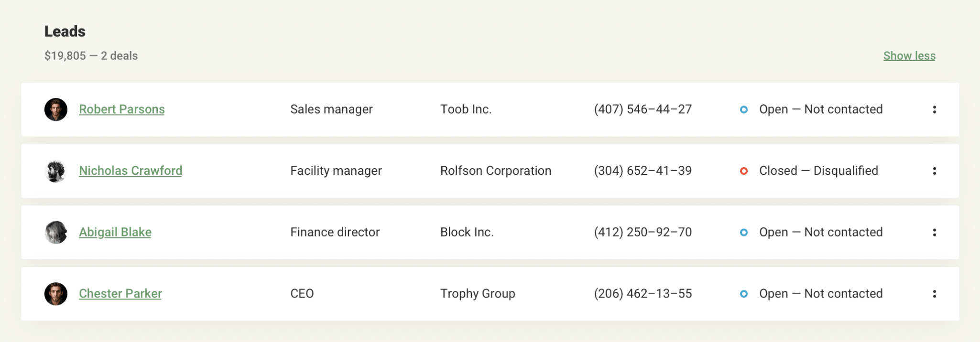The image size is (980, 342).
Task: Click the red Closed status dot
Action: (x=743, y=171)
